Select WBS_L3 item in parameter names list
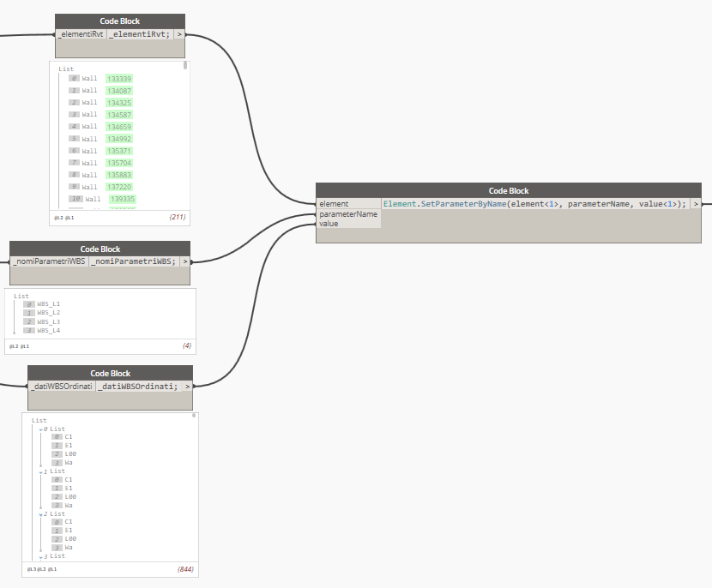The height and width of the screenshot is (588, 712). (48, 321)
